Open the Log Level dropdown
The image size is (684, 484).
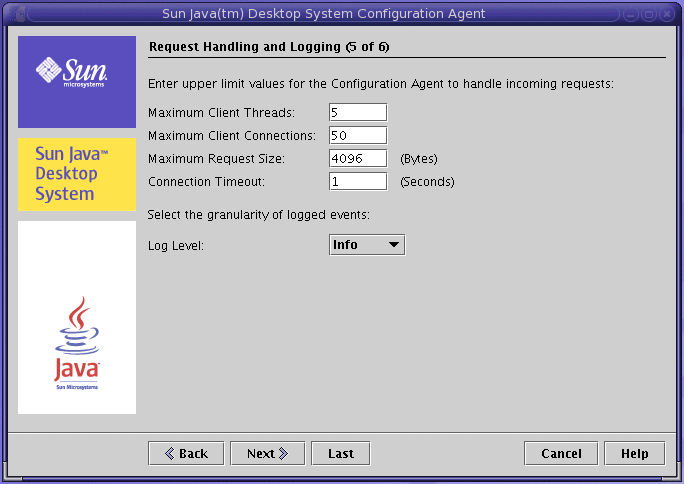click(367, 245)
